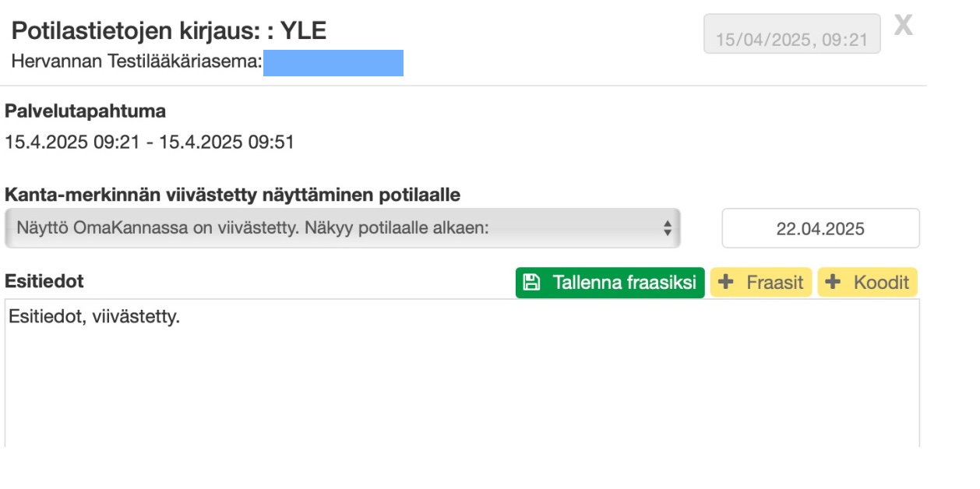Click the Palvelutapahtuma heading
The image size is (980, 489).
coord(85,111)
